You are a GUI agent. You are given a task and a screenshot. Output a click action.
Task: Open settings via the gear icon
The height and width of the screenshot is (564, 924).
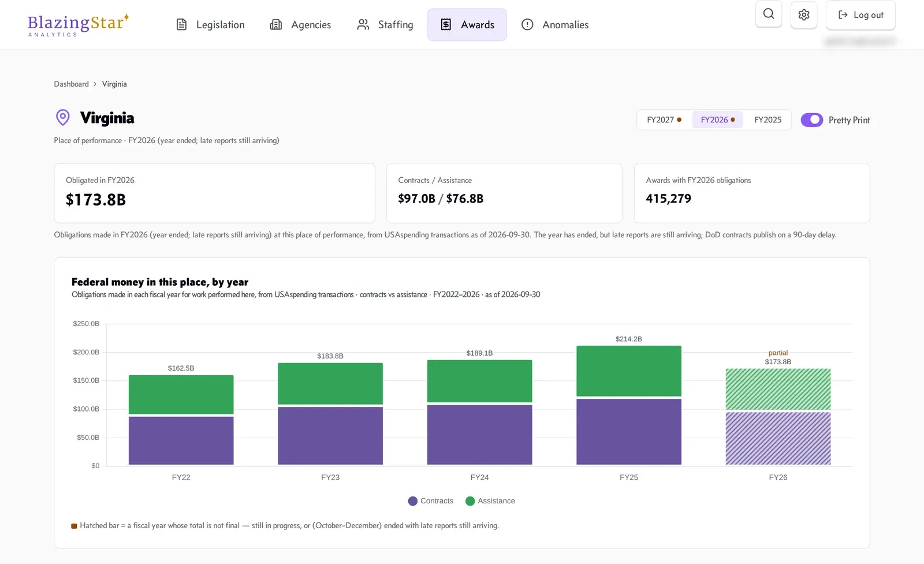tap(804, 14)
